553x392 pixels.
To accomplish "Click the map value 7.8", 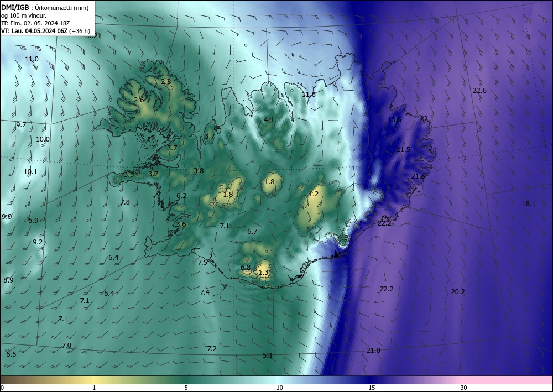I will pyautogui.click(x=125, y=202).
